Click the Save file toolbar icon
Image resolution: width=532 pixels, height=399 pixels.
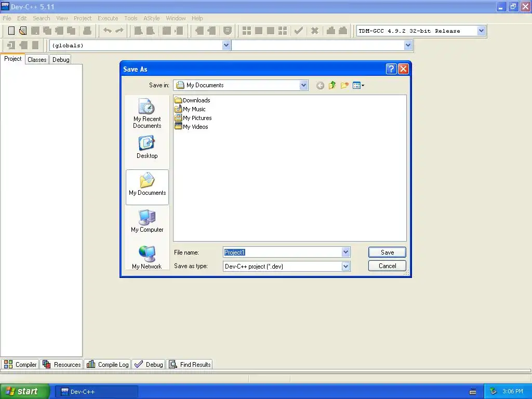click(x=35, y=31)
